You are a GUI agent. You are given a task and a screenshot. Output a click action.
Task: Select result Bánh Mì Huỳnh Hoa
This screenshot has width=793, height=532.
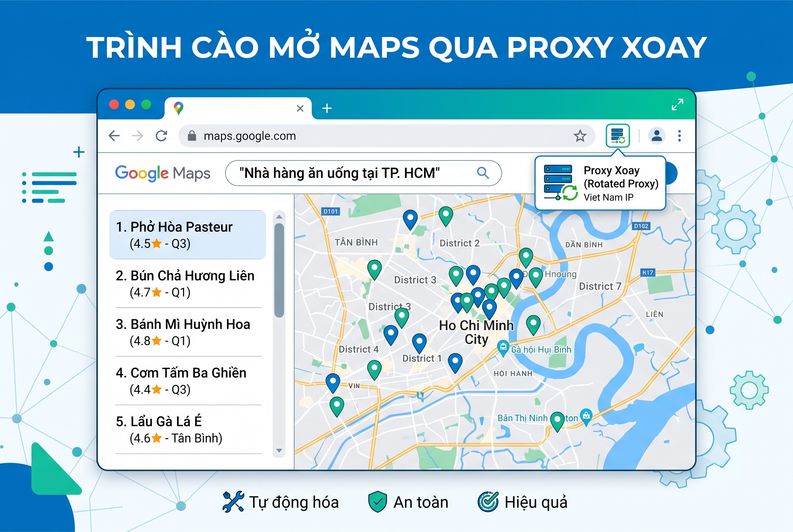pyautogui.click(x=188, y=332)
